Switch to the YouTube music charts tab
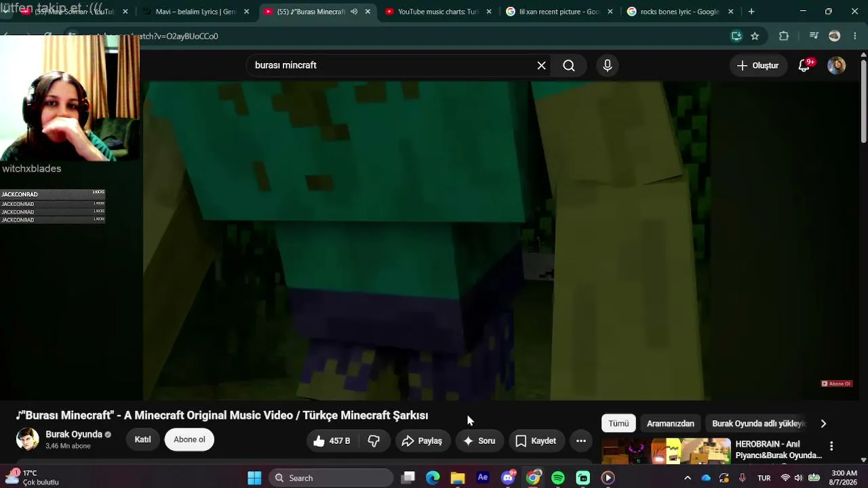 point(438,12)
